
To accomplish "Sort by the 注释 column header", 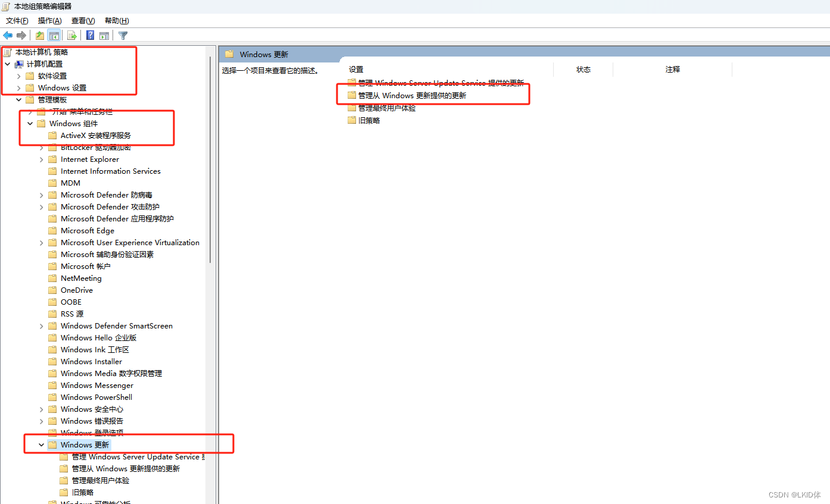I will pos(673,70).
